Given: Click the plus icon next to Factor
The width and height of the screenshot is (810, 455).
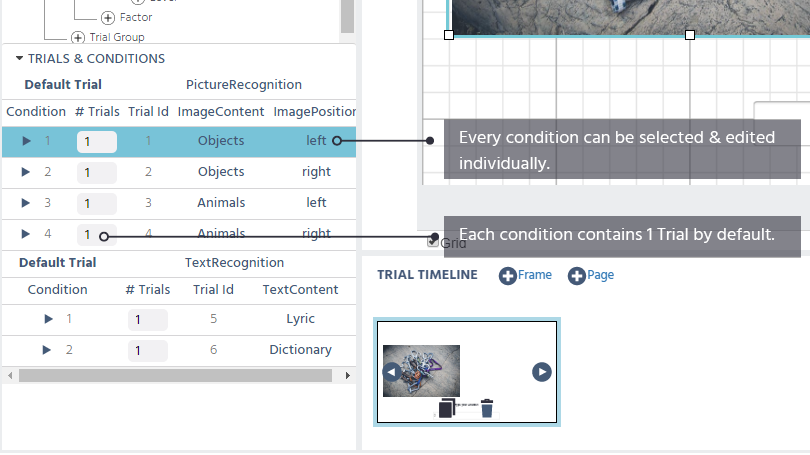Looking at the screenshot, I should coord(107,18).
